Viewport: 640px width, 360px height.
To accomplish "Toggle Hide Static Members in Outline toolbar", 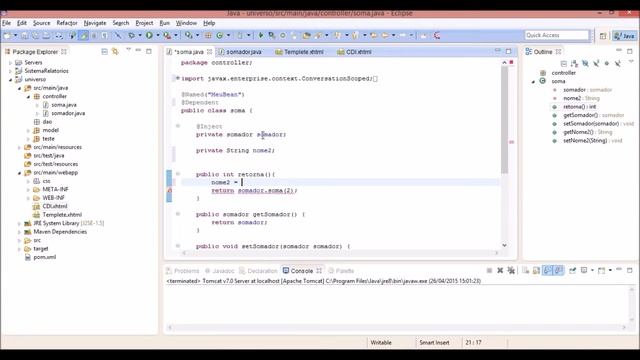I will (x=596, y=63).
